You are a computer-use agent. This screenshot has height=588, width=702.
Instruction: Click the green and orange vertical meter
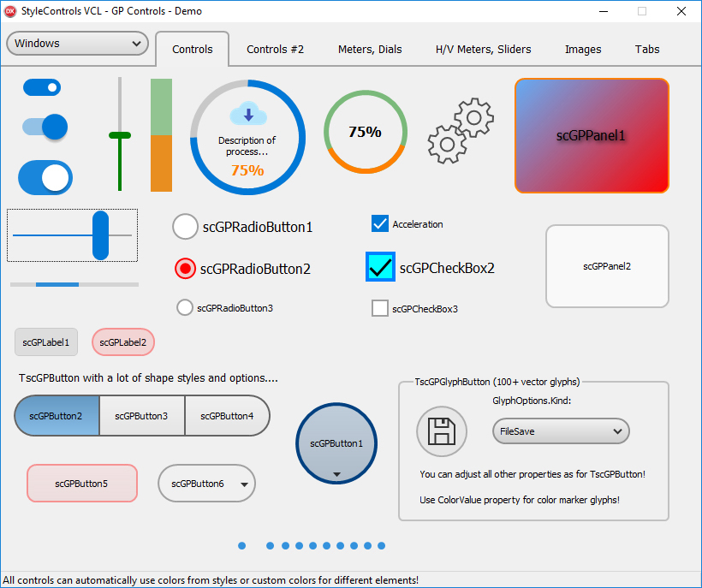[x=161, y=135]
